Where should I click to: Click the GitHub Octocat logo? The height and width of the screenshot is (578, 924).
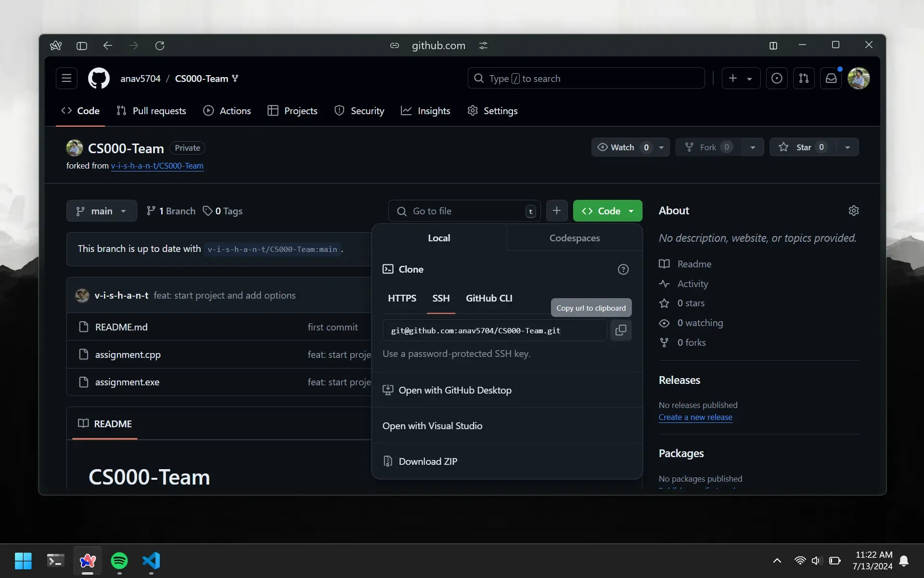point(99,78)
